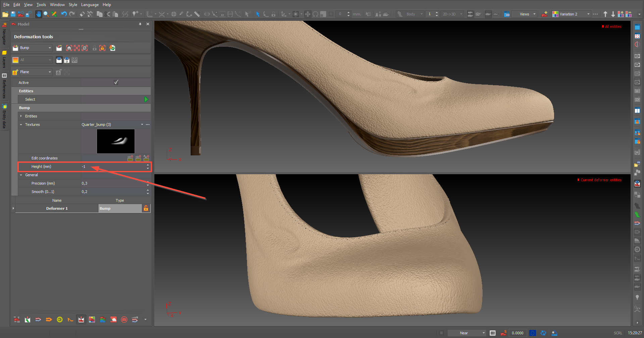The width and height of the screenshot is (644, 338).
Task: Open the Variation 2 dropdown
Action: (588, 14)
